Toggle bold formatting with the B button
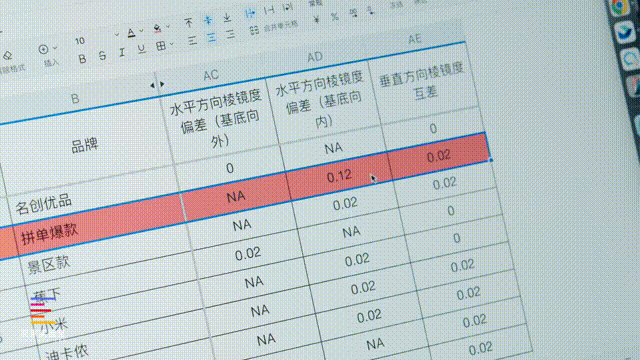Viewport: 640px width, 360px height. click(82, 59)
